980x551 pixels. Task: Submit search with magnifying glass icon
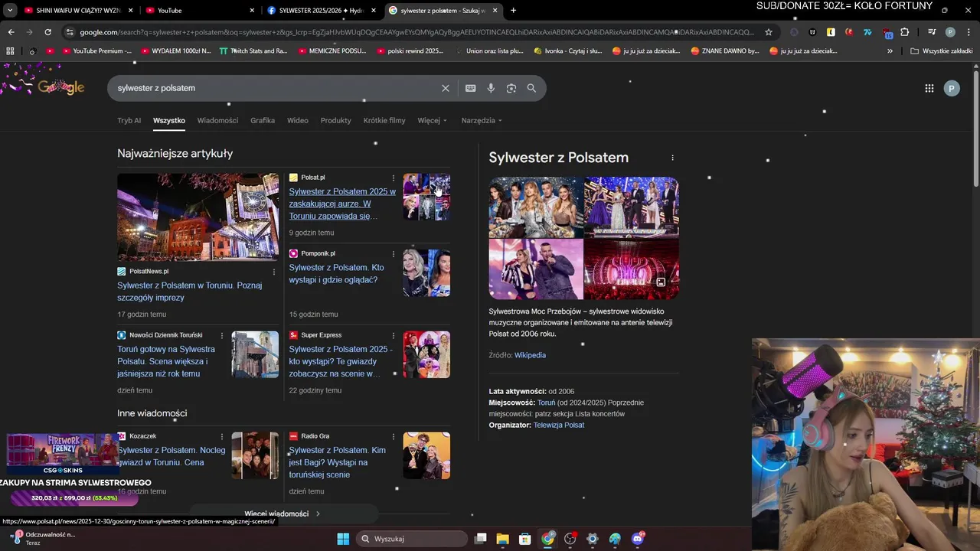(531, 88)
